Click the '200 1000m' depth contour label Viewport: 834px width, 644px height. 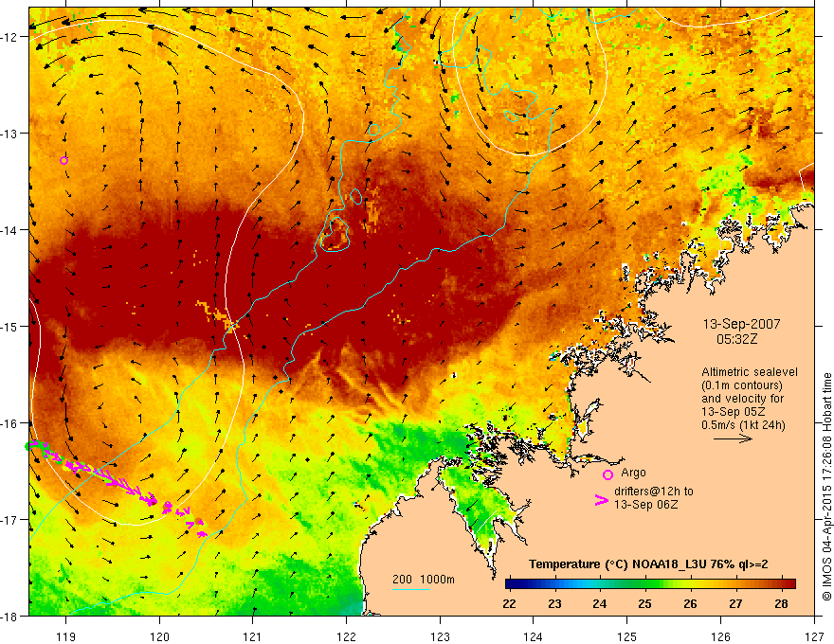click(x=424, y=580)
